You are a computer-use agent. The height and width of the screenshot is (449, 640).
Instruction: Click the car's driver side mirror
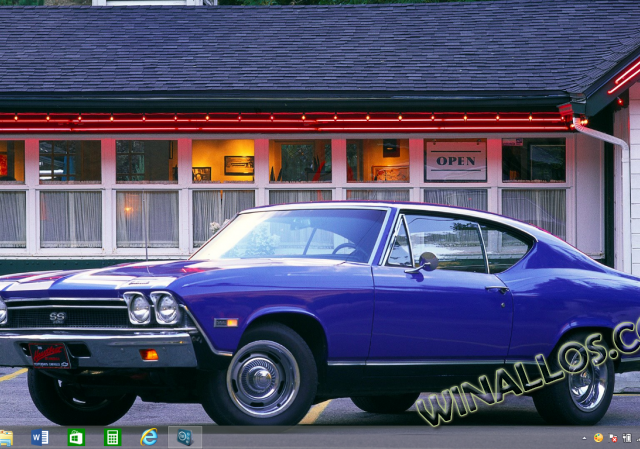pyautogui.click(x=427, y=262)
